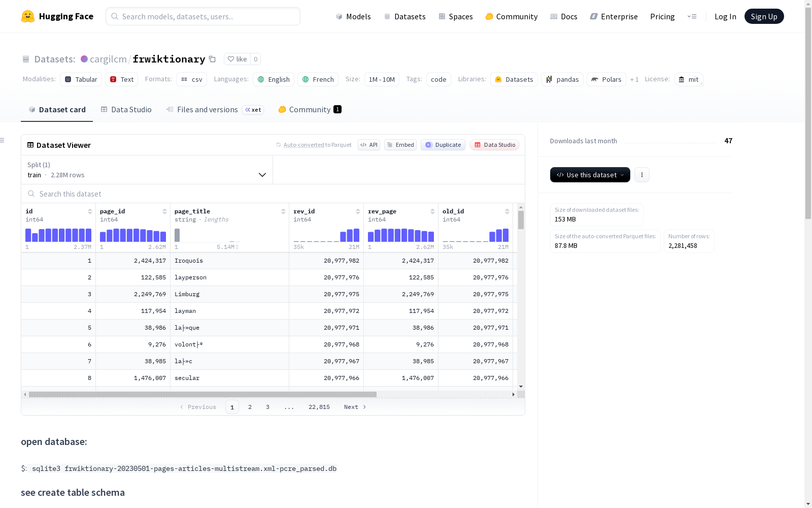Like the frwiktionary dataset
Image resolution: width=812 pixels, height=508 pixels.
click(237, 59)
